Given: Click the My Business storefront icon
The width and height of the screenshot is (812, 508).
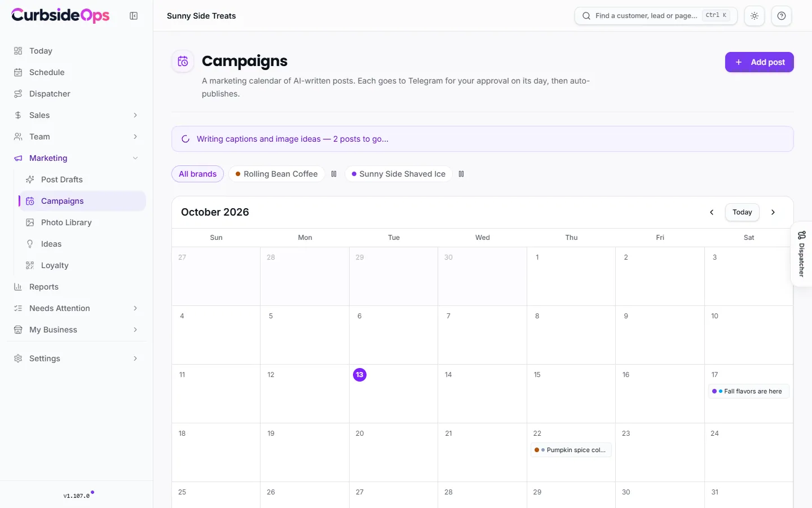Looking at the screenshot, I should pos(18,330).
